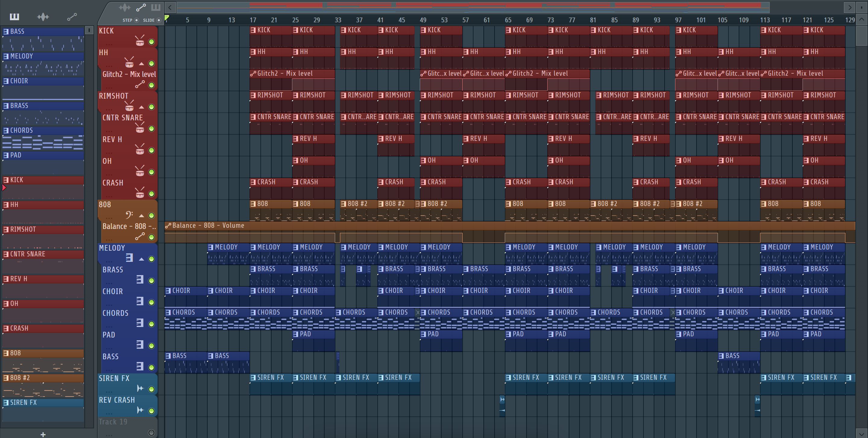The width and height of the screenshot is (868, 438).
Task: Show automation clips in the picker panel
Action: [72, 17]
